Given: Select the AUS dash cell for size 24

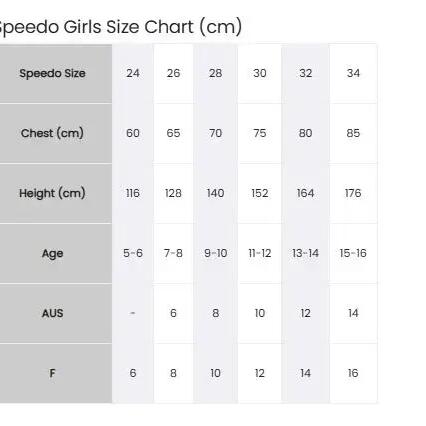Looking at the screenshot, I should point(133,313).
